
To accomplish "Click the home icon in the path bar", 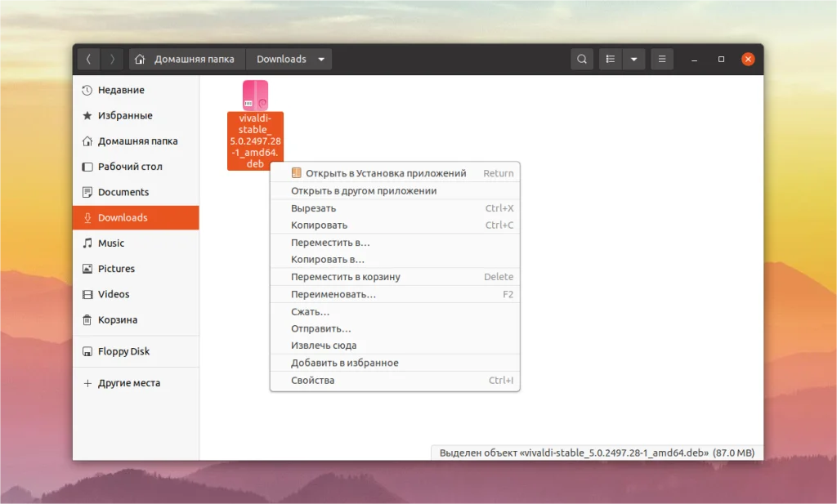I will coord(139,59).
